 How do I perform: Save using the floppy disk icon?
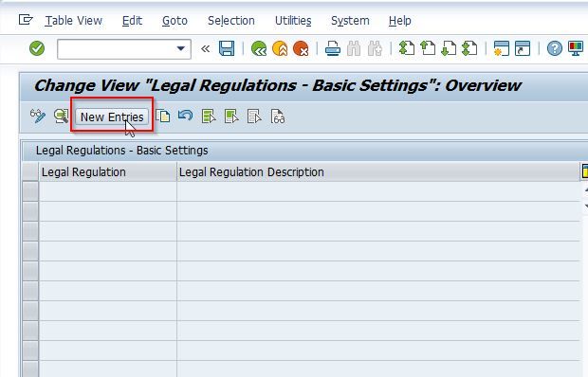point(227,48)
